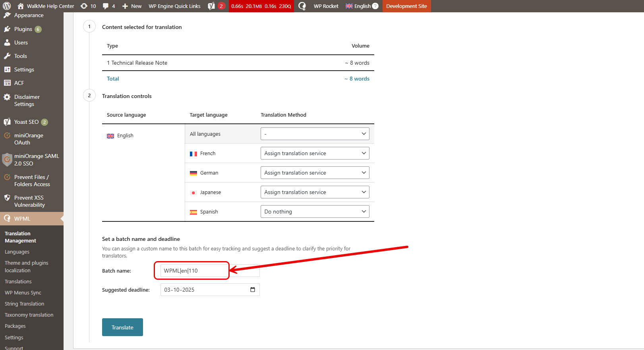The width and height of the screenshot is (644, 350).
Task: Click the WordPress logo in admin bar
Action: coord(7,6)
